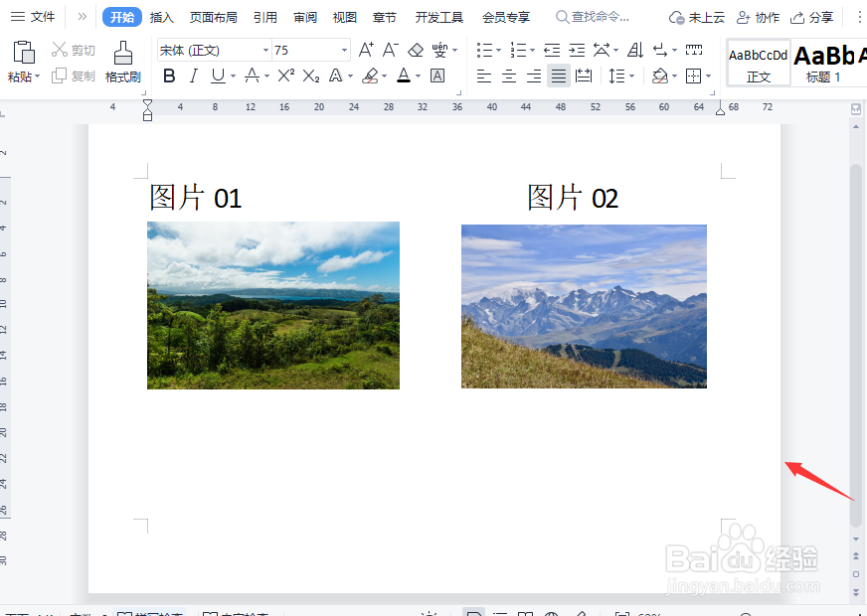
Task: Switch to the 插入 (Insert) tab
Action: click(x=161, y=18)
